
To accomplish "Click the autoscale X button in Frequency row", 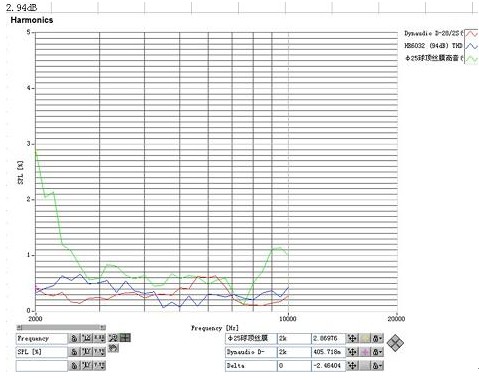I will (87, 339).
